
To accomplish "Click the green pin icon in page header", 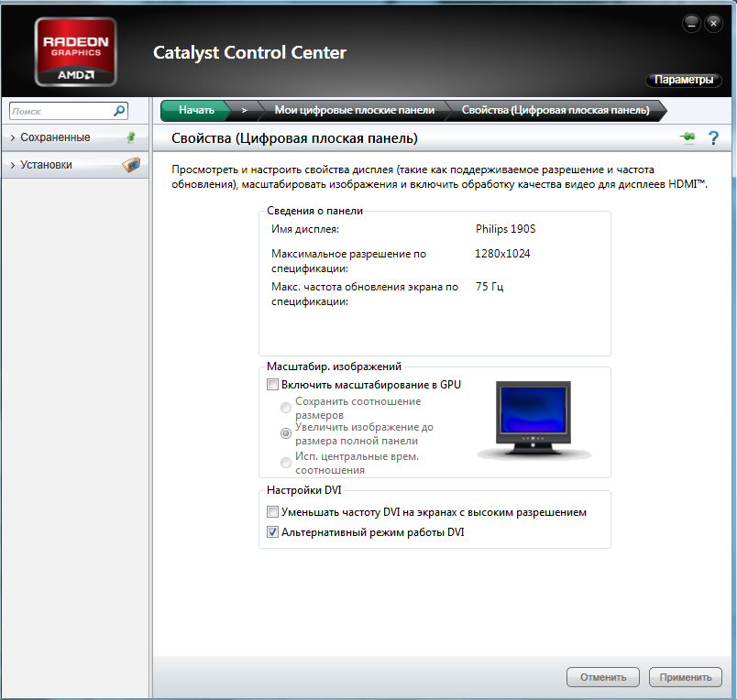I will 687,137.
